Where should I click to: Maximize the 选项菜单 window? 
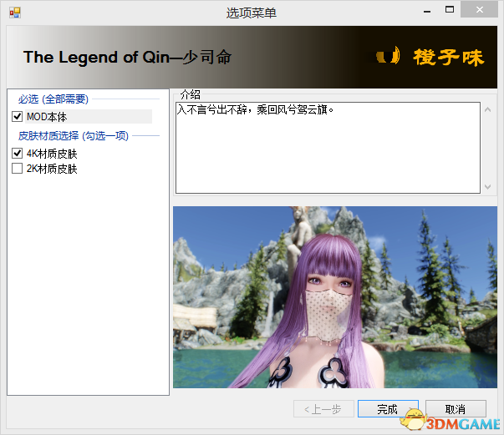click(450, 10)
